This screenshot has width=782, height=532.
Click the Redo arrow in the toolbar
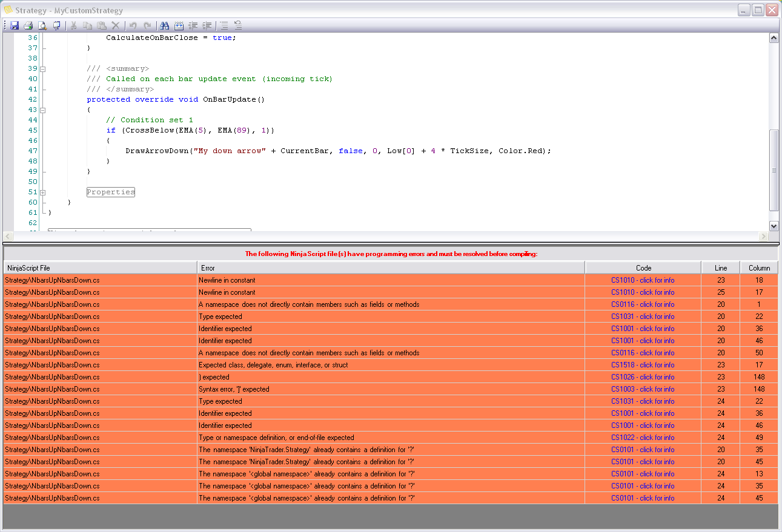point(147,25)
